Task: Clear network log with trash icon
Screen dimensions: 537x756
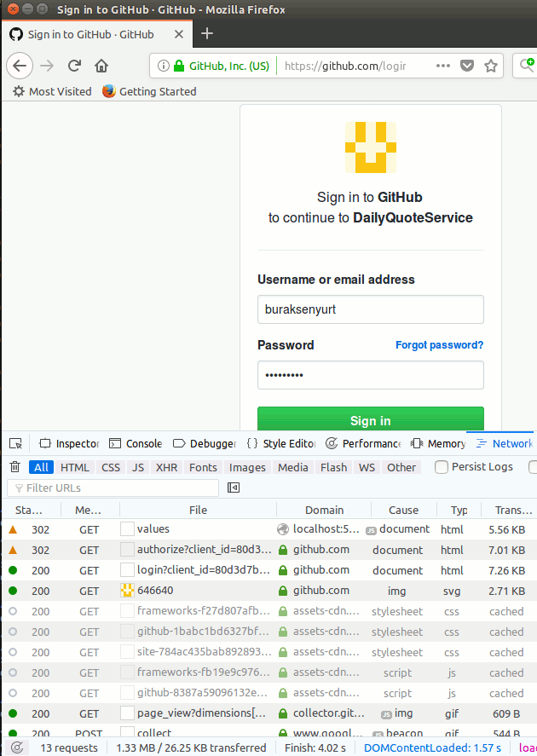Action: pyautogui.click(x=14, y=467)
